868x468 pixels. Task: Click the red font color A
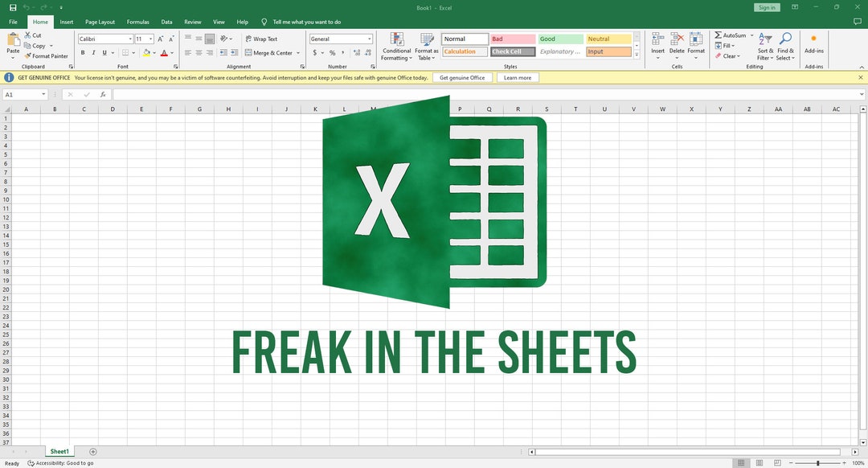164,52
